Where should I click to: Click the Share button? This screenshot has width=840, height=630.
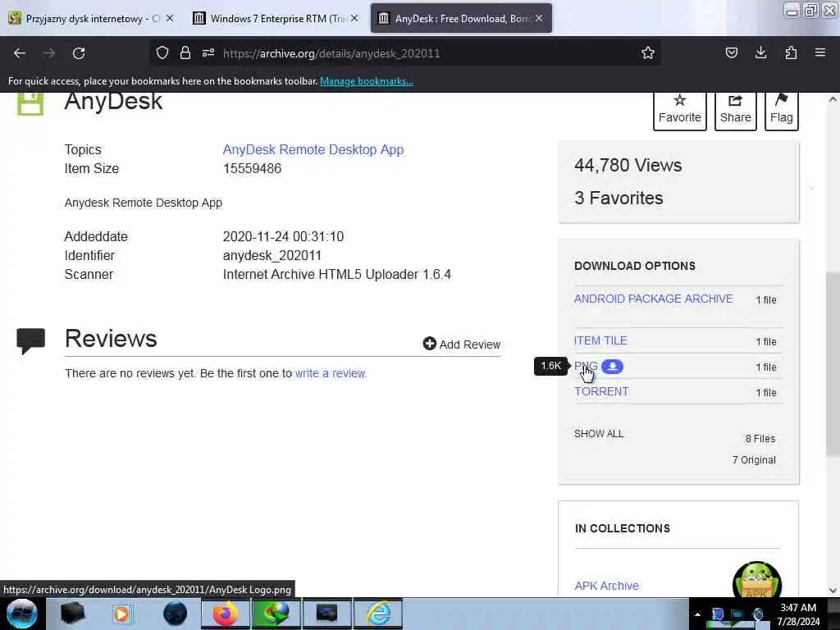(736, 111)
